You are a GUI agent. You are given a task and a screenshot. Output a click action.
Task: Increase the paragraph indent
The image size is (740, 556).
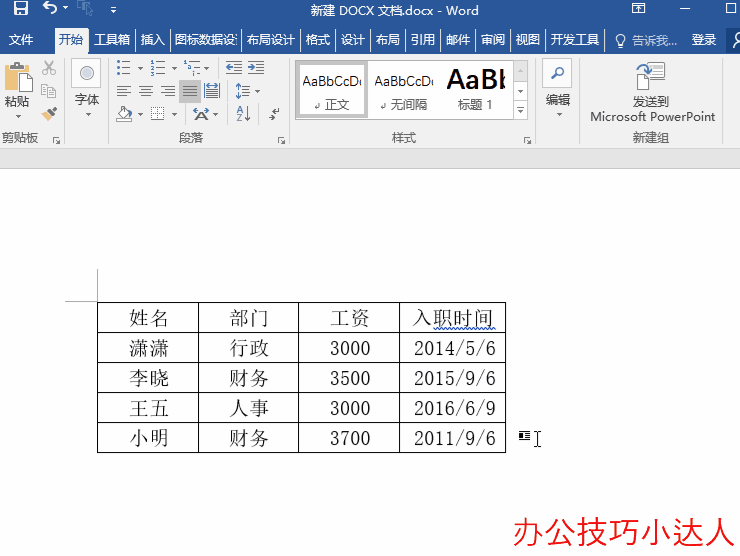[256, 67]
